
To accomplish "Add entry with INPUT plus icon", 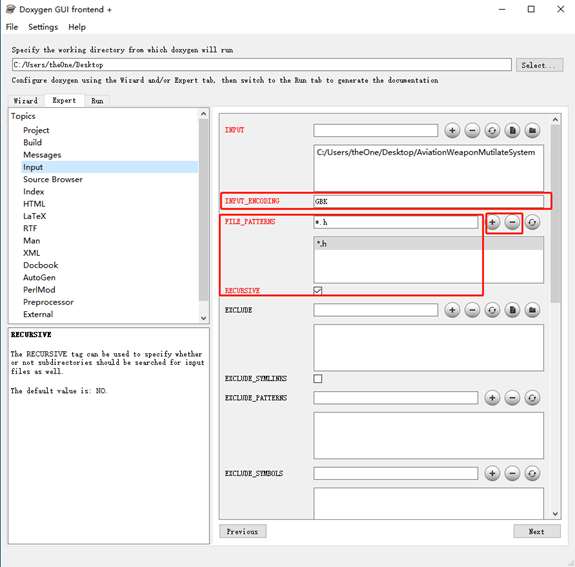I will 452,130.
